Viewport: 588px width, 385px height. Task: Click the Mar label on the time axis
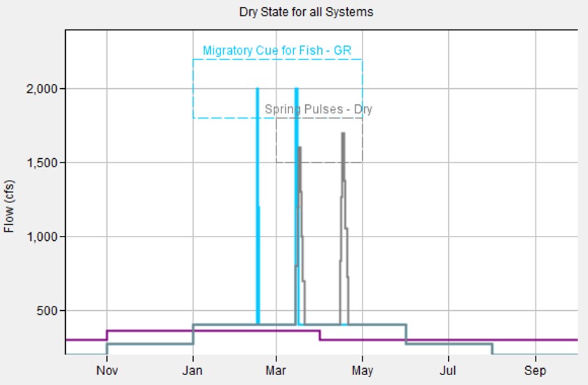tap(276, 370)
